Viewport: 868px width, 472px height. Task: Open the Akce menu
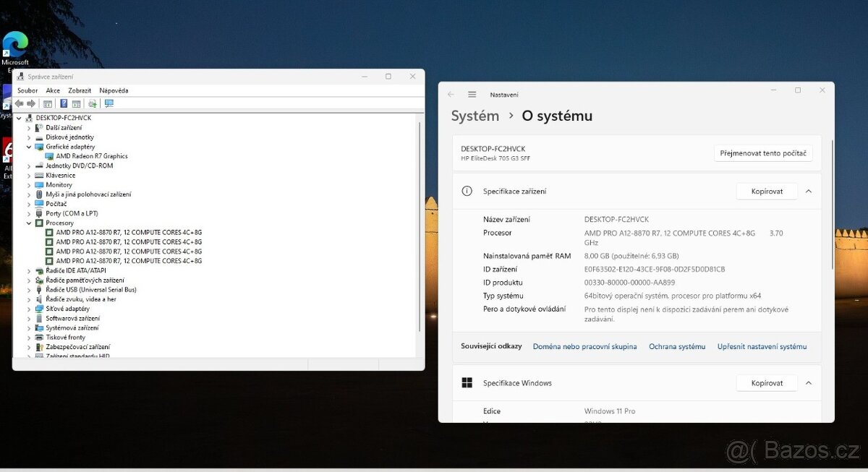click(53, 90)
